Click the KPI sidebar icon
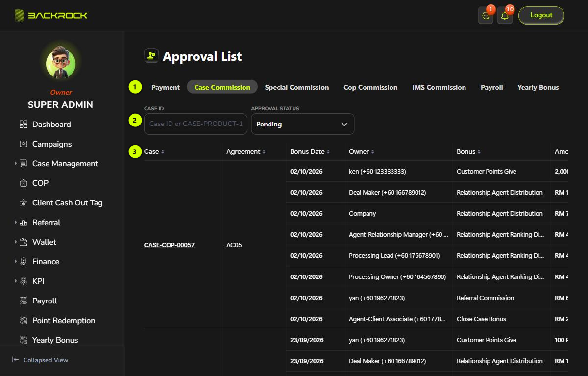The height and width of the screenshot is (376, 588). click(x=24, y=281)
